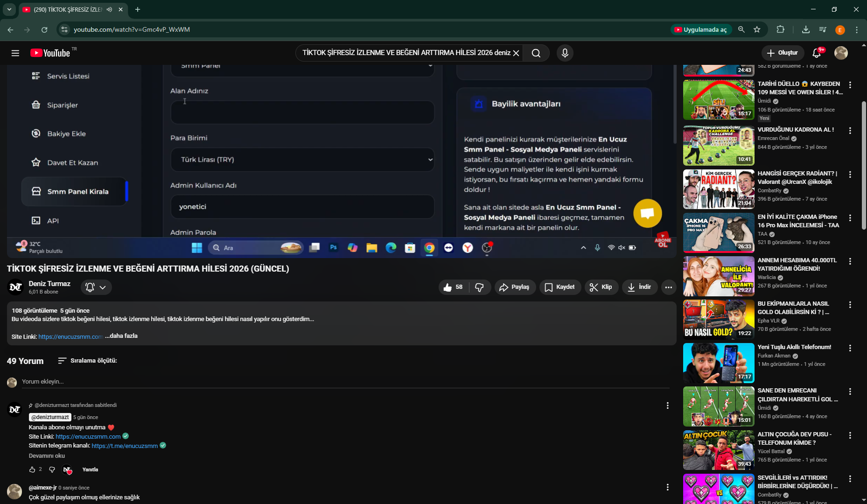Image resolution: width=867 pixels, height=504 pixels.
Task: Select Smm Panel Kirala sidebar item
Action: (x=74, y=191)
